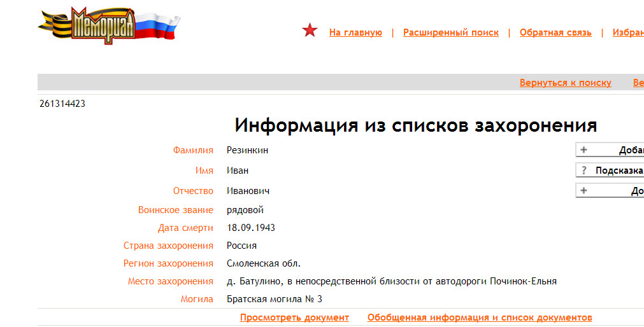Open the Избранное menu item

click(x=627, y=32)
